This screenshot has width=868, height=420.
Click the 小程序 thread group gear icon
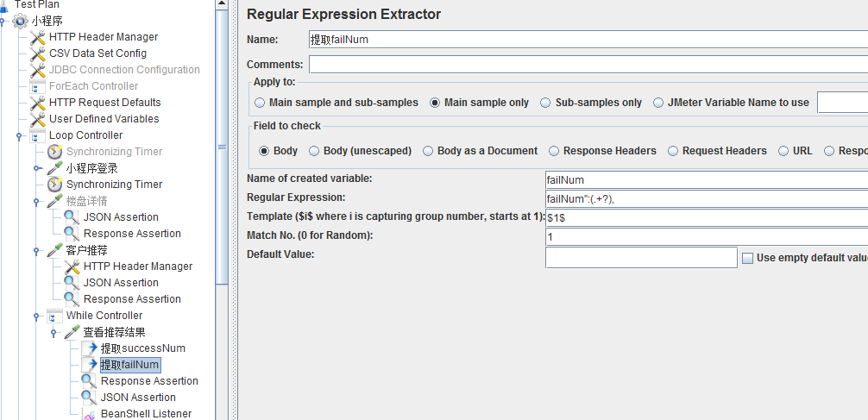20,21
